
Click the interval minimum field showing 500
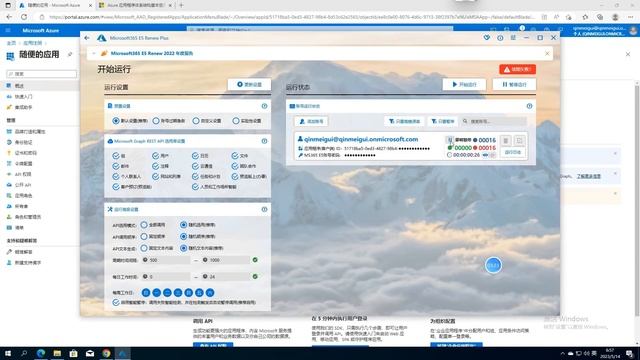click(166, 260)
